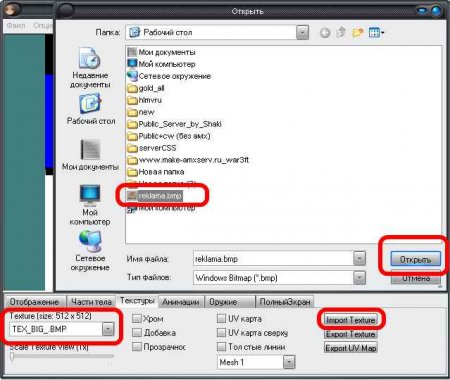Select Рабочий стол in places bar
The image size is (450, 380).
(x=91, y=109)
